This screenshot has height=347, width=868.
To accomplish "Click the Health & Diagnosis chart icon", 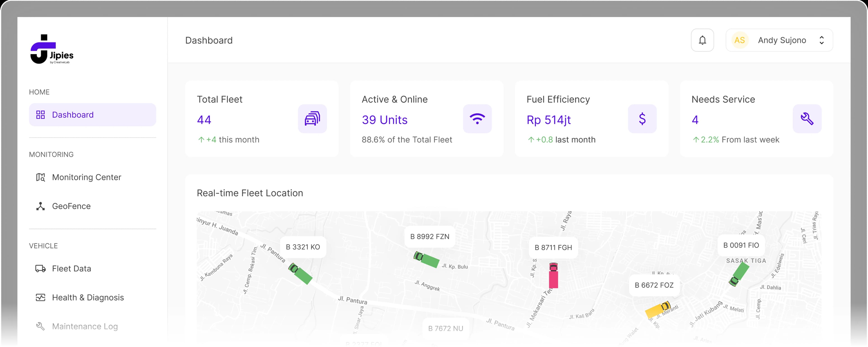I will [40, 298].
